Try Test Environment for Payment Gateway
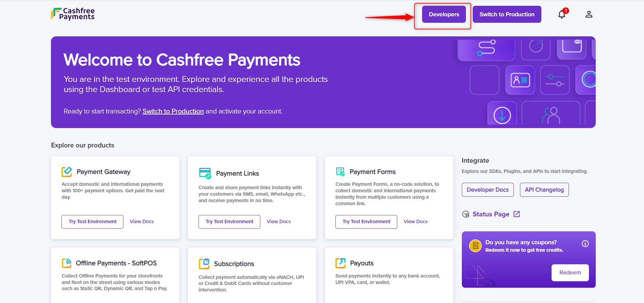This screenshot has height=303, width=644. click(x=92, y=221)
